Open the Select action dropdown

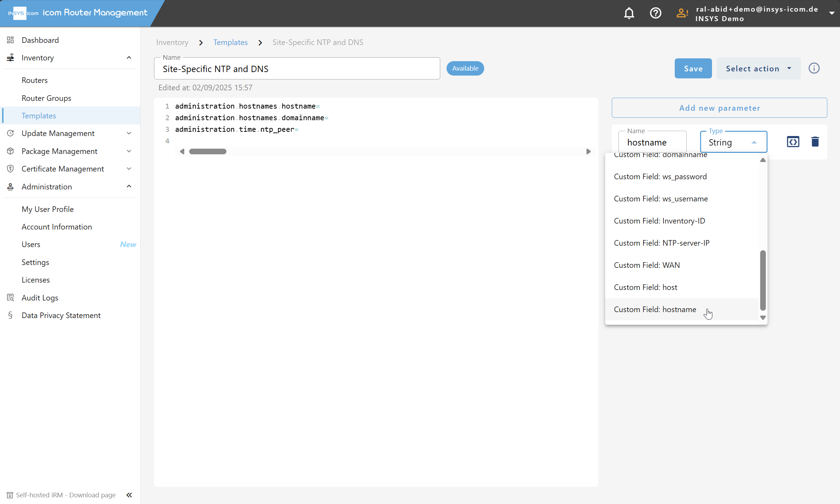[x=758, y=68]
